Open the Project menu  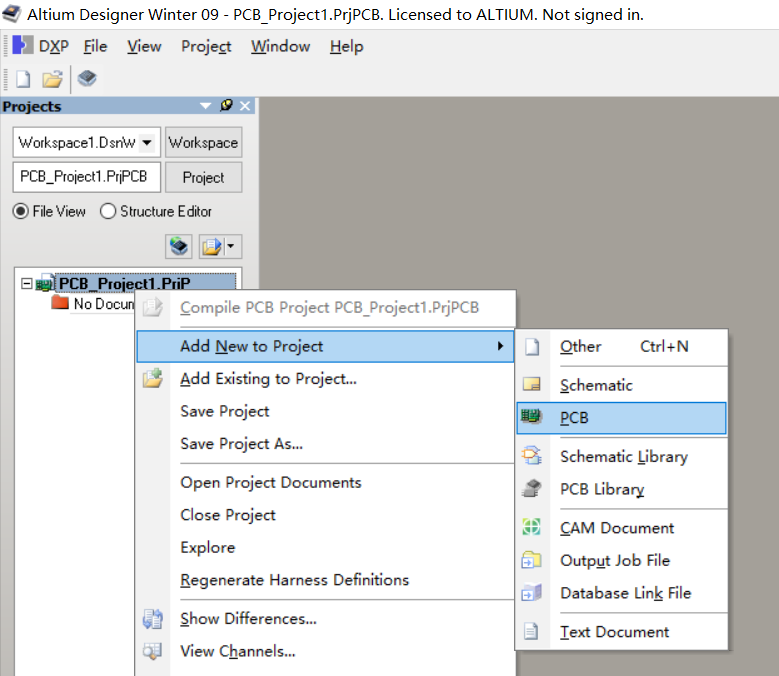click(x=206, y=46)
